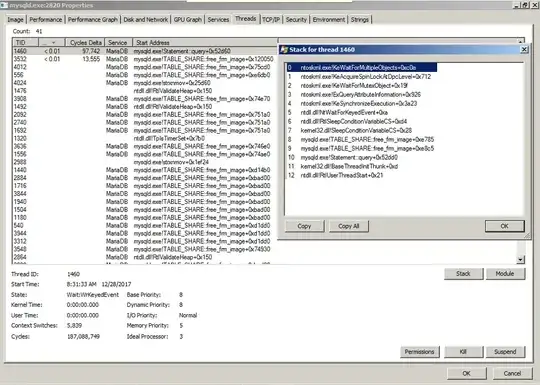Open thread Permissions

(x=419, y=352)
